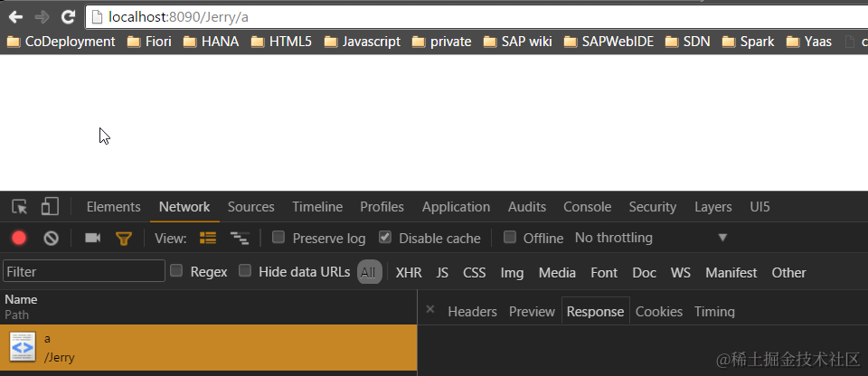868x376 pixels.
Task: Switch to the Profiles tab
Action: point(382,207)
